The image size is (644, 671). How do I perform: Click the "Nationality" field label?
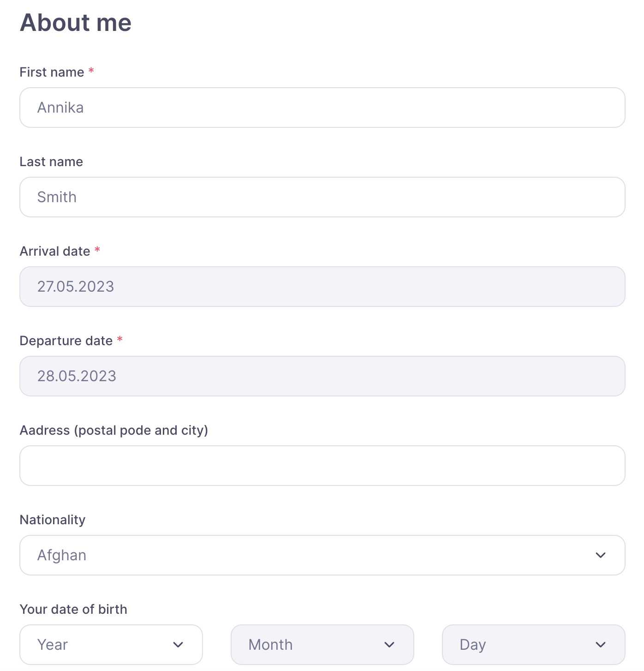(53, 520)
